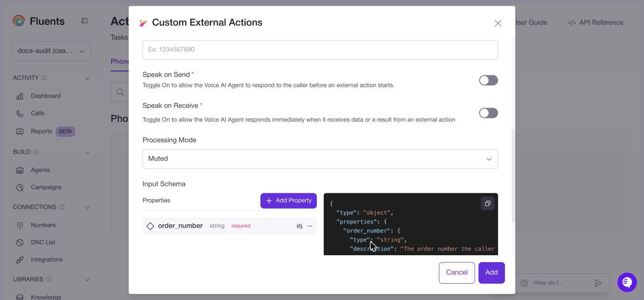Click the BUILD info icon
This screenshot has width=644, height=300.
(x=36, y=152)
